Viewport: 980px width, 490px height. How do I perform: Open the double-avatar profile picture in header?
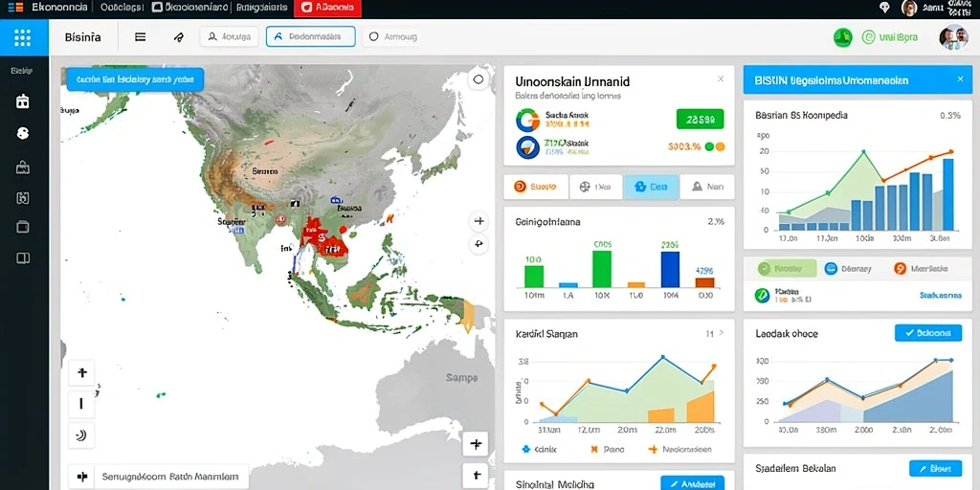coord(953,37)
